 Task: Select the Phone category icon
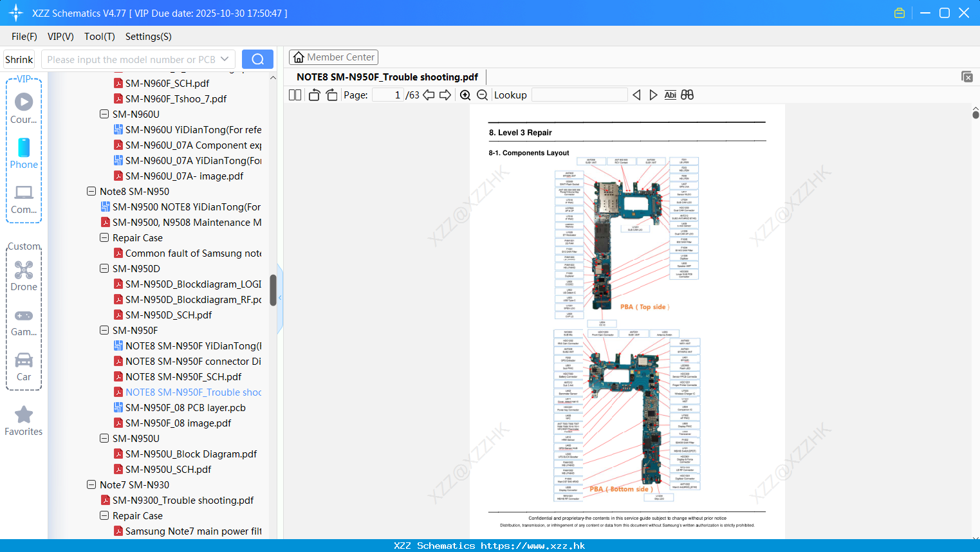tap(24, 153)
